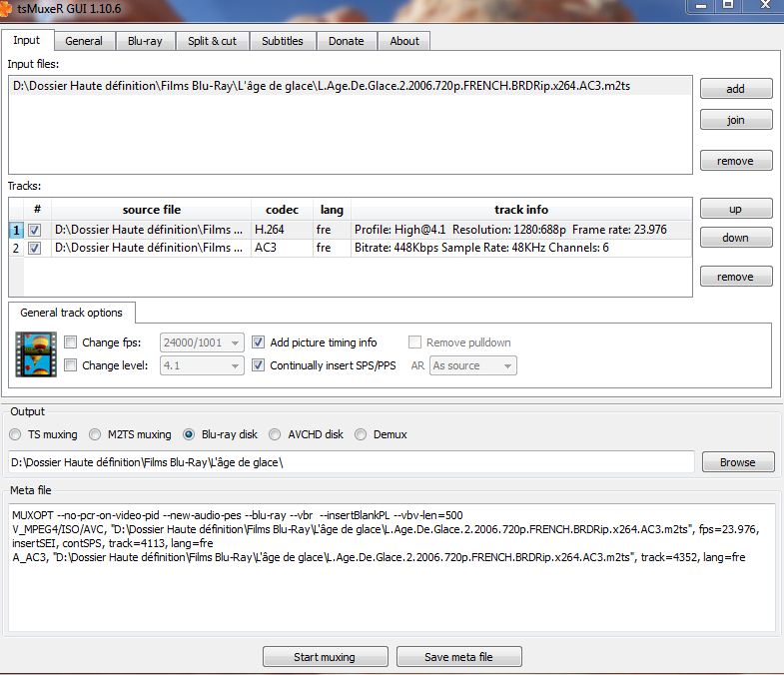Click the track info column header

[521, 210]
